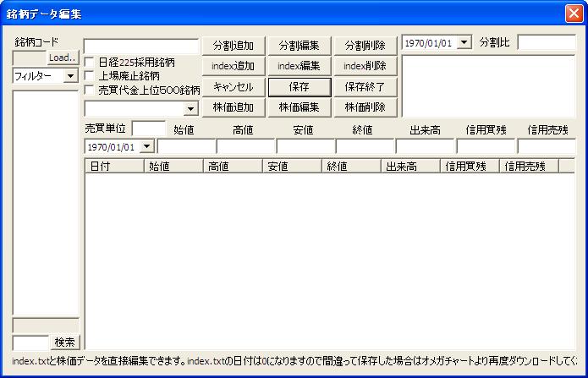The image size is (588, 378).
Task: Enable 日経225採用銘柄 checkbox
Action: [x=90, y=63]
